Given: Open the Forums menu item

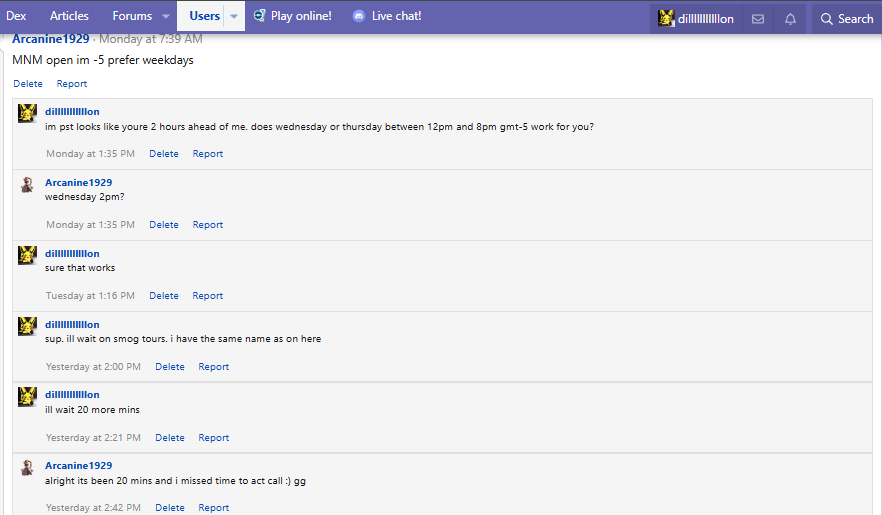Looking at the screenshot, I should click(x=132, y=16).
